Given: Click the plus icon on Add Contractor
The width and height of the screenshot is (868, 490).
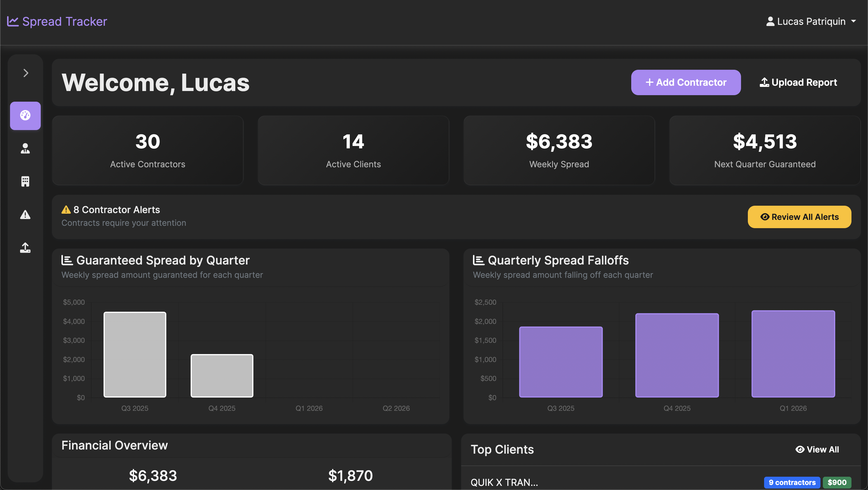Looking at the screenshot, I should (649, 82).
